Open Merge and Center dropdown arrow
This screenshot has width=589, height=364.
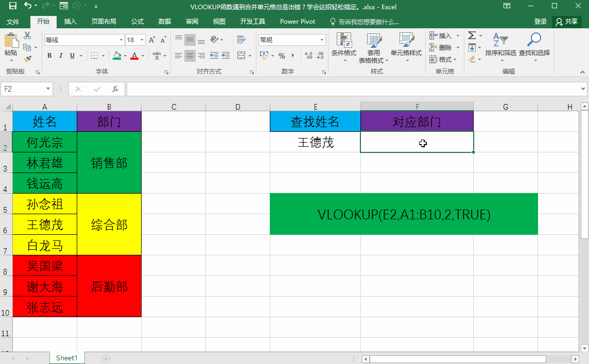250,56
